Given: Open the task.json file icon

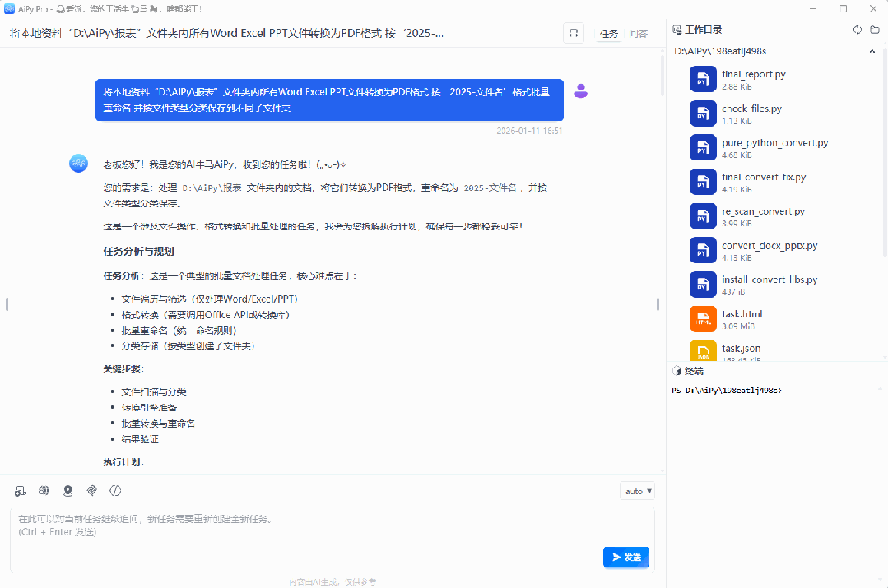Looking at the screenshot, I should 704,350.
